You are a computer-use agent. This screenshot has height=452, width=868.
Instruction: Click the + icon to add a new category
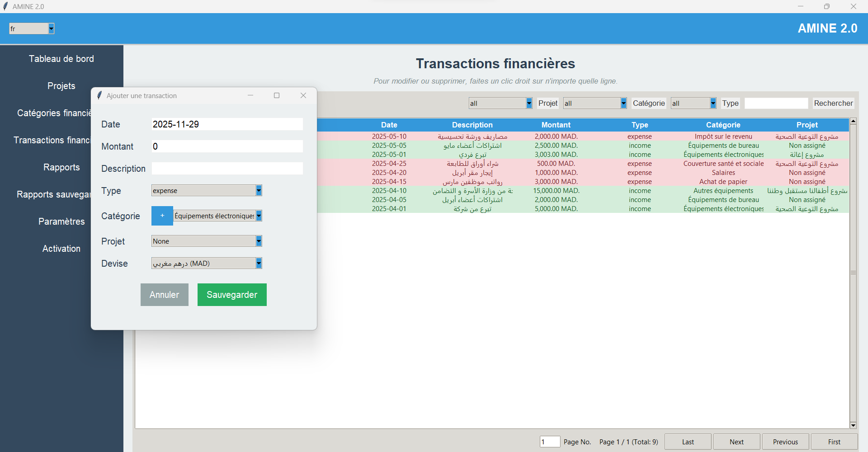point(162,216)
